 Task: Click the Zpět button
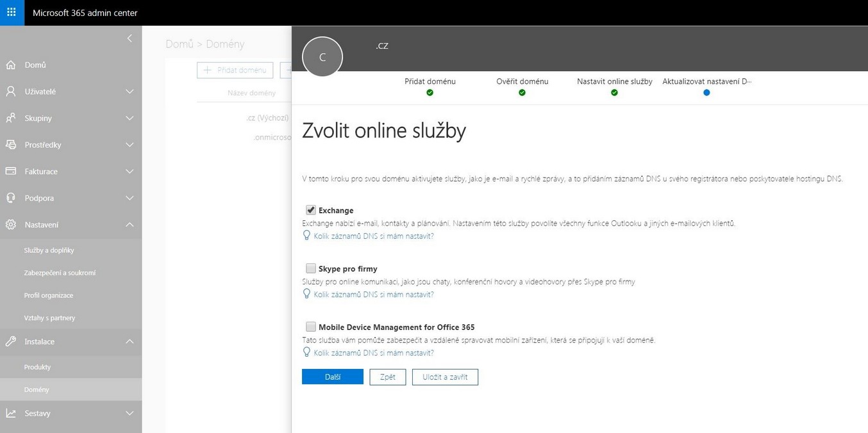(x=388, y=377)
